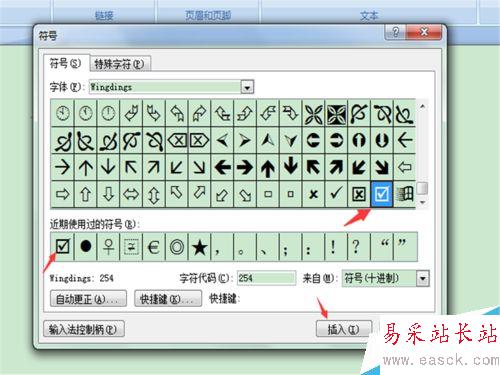500x375 pixels.
Task: Select the hollow left-right double arrow symbol
Action: [x=131, y=194]
